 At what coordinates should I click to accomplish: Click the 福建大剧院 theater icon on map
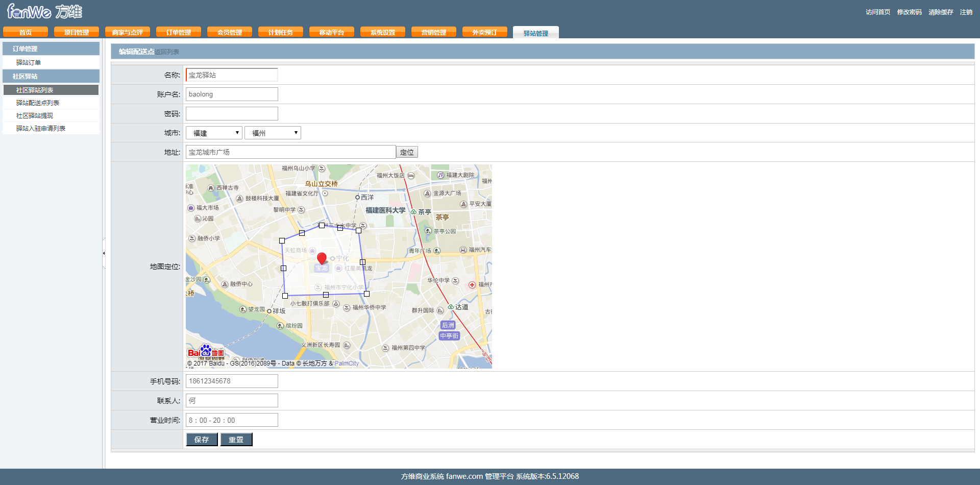[x=440, y=175]
